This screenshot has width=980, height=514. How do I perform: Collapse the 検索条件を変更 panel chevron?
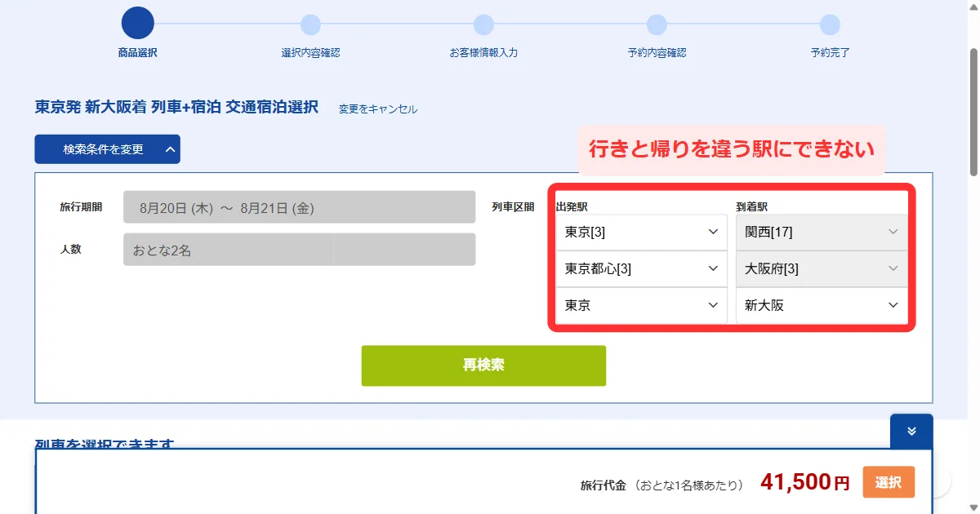coord(170,149)
